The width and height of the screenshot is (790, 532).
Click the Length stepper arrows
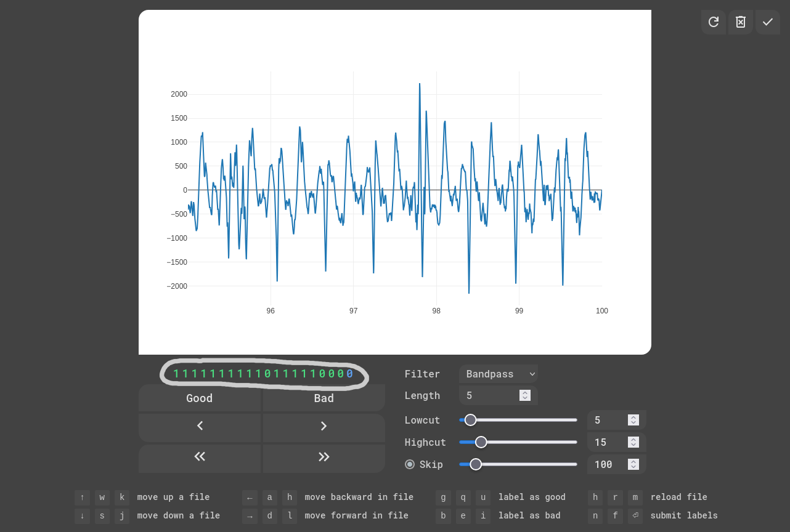[x=525, y=395]
